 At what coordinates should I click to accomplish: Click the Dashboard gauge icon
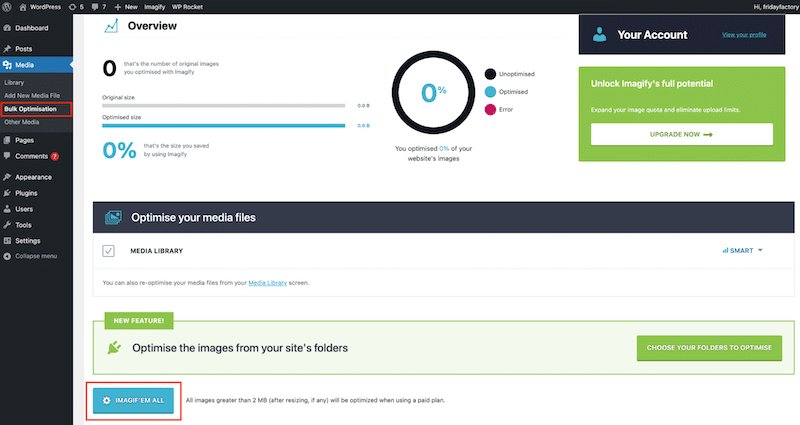7,28
